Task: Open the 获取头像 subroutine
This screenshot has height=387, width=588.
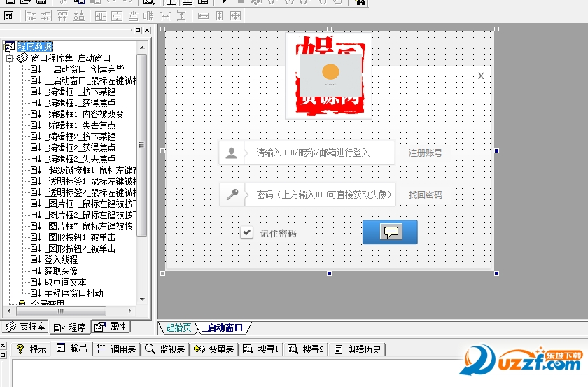Action: (61, 271)
